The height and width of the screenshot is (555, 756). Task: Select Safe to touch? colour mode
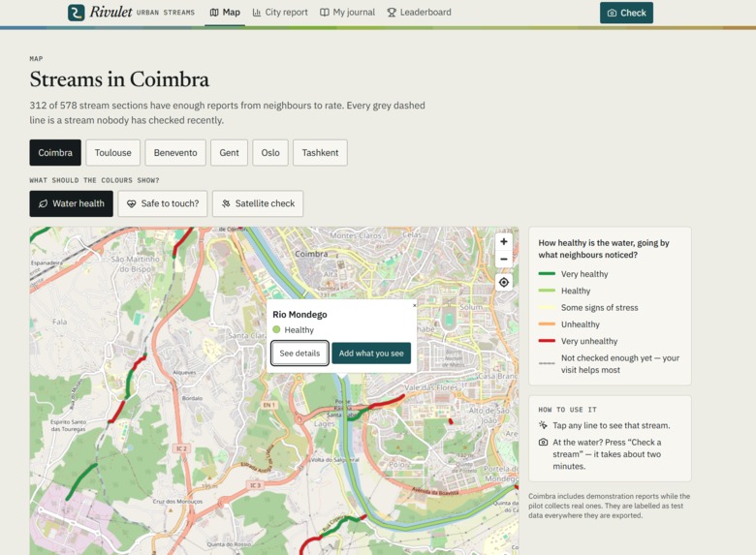(163, 203)
